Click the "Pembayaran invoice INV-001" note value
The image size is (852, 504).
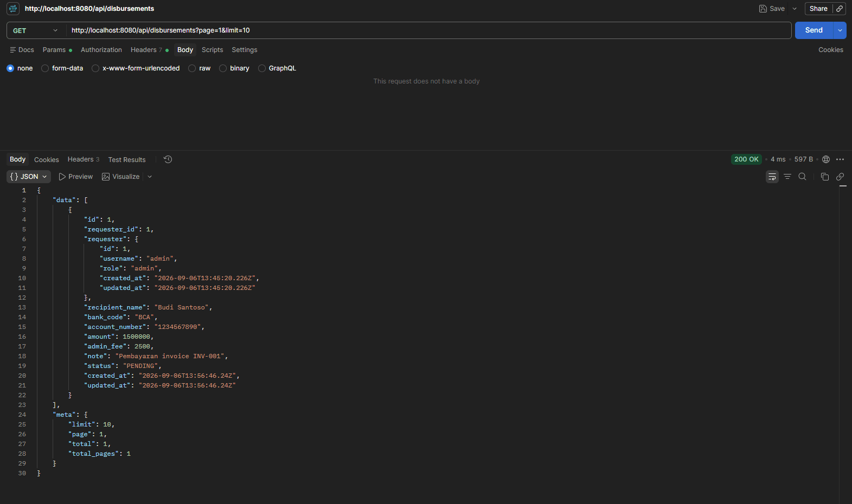[x=170, y=356]
